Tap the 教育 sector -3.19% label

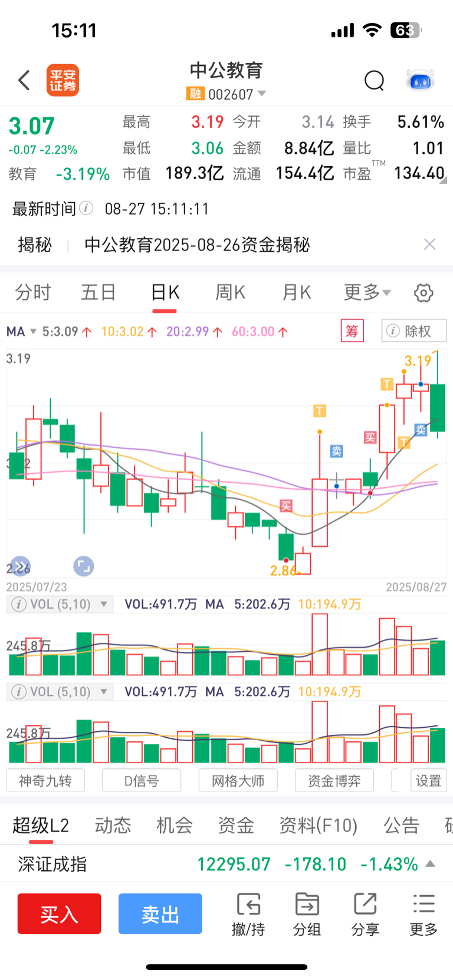59,174
